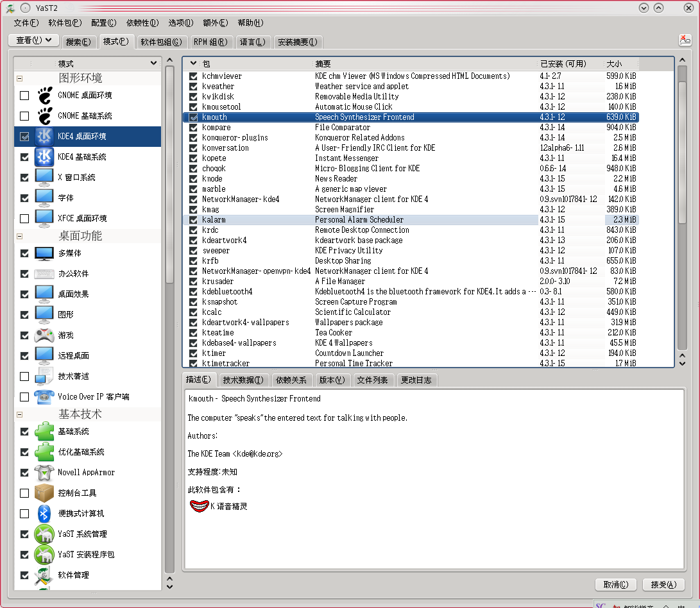Collapse the 桌面功能 category

click(x=20, y=236)
